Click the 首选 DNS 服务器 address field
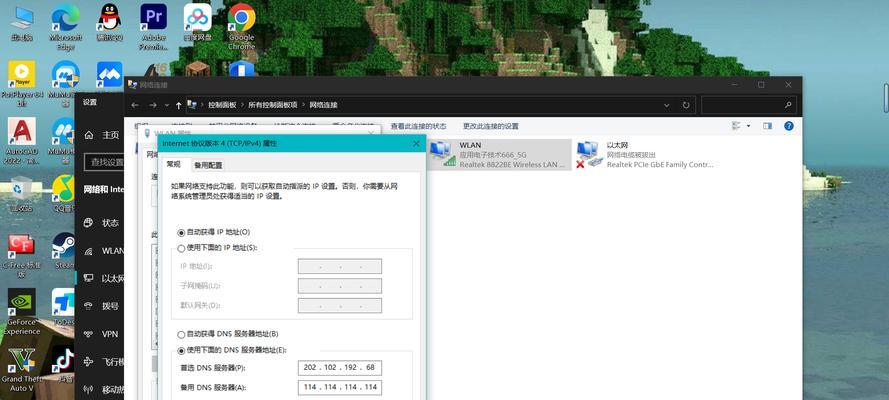This screenshot has width=889, height=400. click(340, 368)
